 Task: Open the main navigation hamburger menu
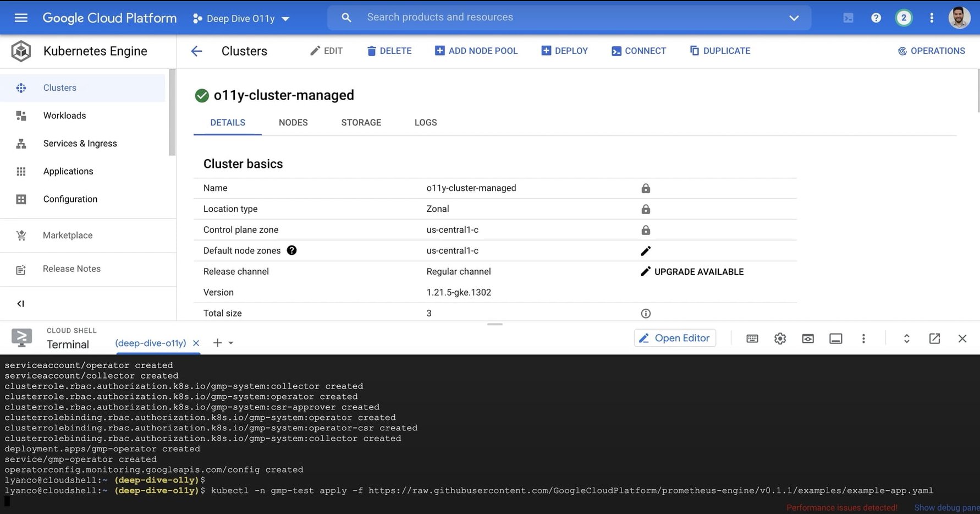coord(21,18)
